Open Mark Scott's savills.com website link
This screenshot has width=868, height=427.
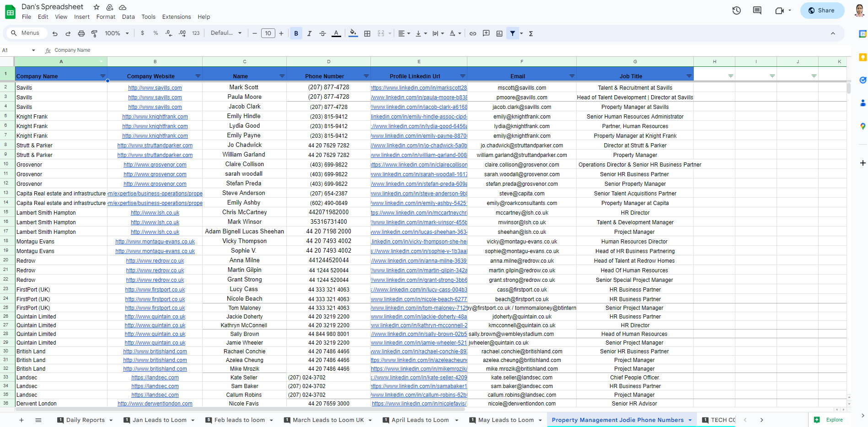pyautogui.click(x=155, y=88)
